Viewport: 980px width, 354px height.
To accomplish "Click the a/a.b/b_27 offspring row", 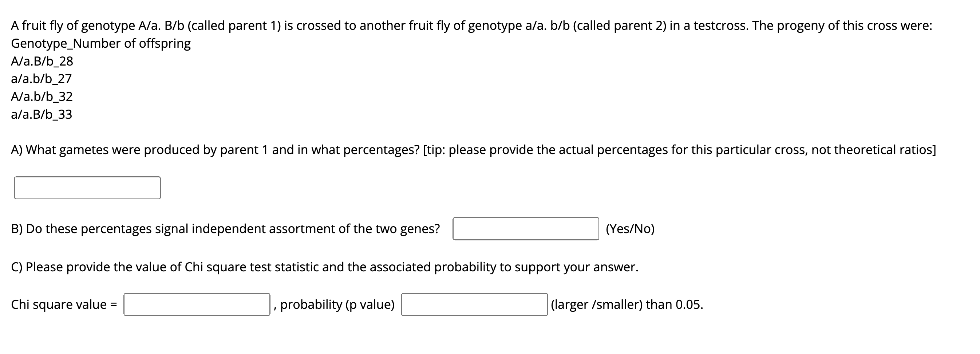I will click(x=41, y=79).
